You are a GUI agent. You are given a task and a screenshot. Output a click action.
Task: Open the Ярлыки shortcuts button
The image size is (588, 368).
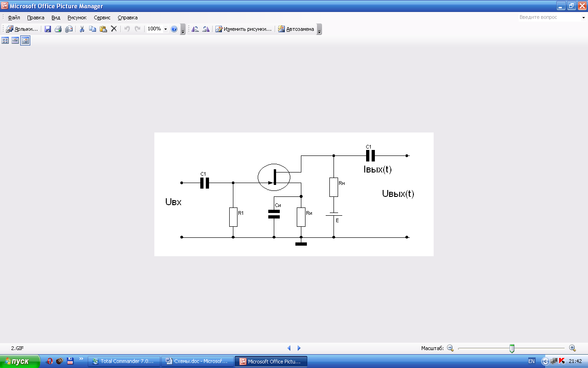pyautogui.click(x=22, y=29)
